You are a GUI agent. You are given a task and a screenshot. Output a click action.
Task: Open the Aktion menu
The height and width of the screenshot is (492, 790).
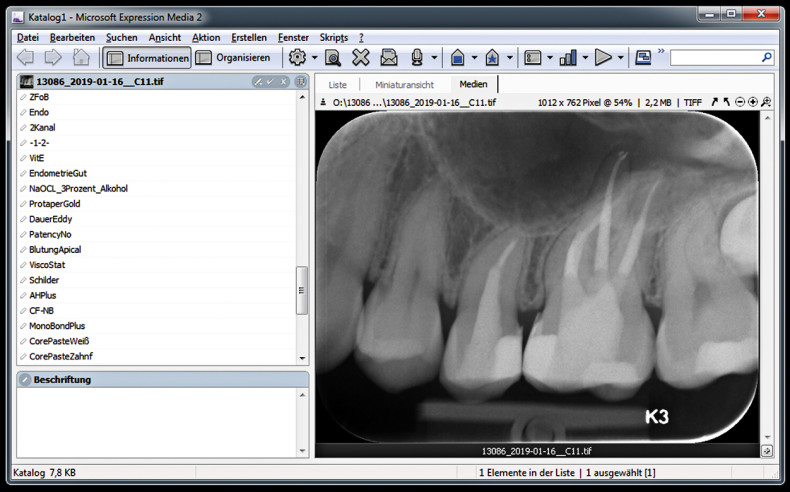click(x=206, y=38)
